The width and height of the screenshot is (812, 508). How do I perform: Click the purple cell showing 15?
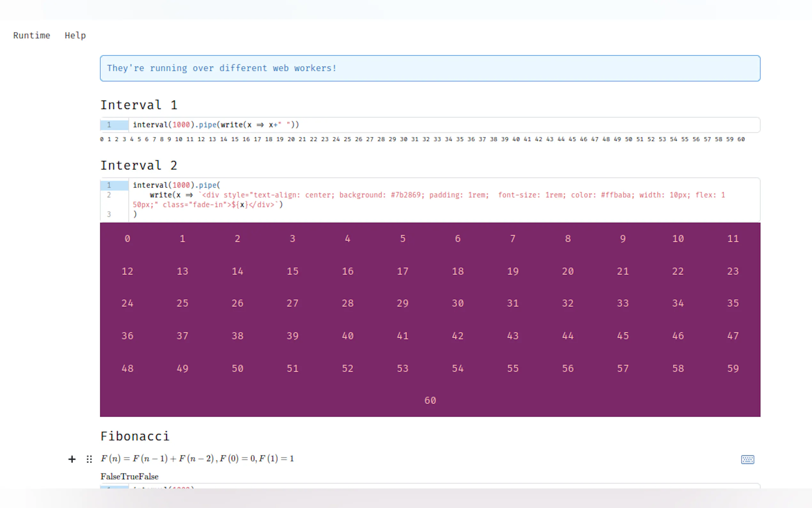tap(293, 271)
